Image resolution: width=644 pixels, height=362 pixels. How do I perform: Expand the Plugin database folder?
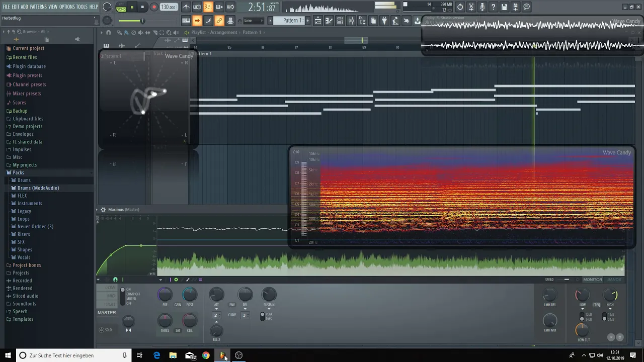coord(29,66)
